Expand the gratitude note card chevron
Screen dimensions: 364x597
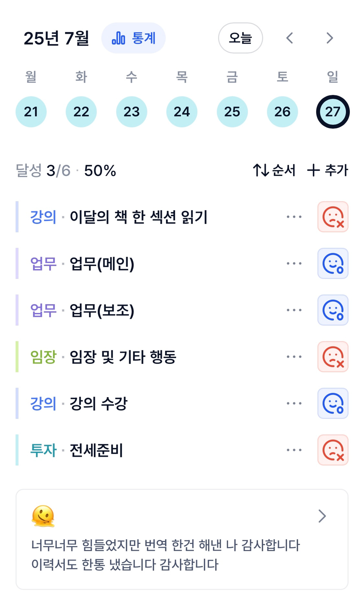(x=322, y=516)
